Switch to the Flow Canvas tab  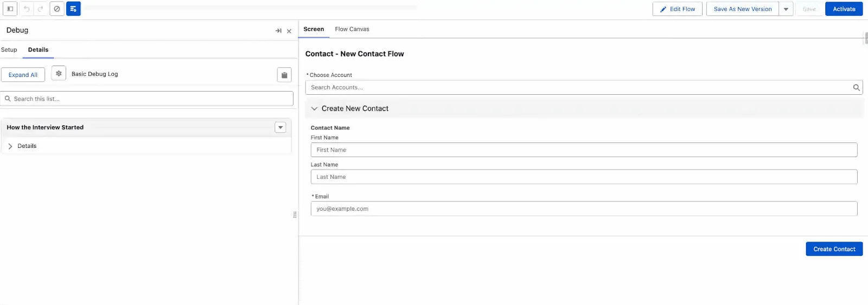point(352,29)
